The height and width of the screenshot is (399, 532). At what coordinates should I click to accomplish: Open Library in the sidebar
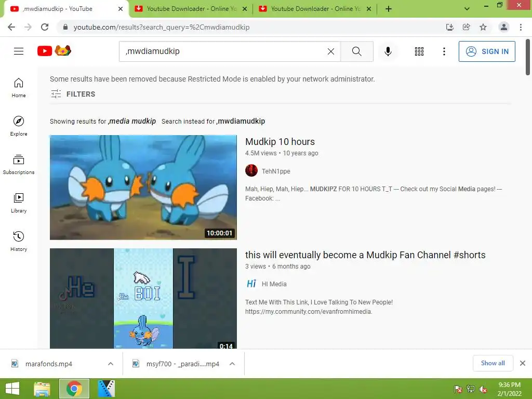point(19,203)
